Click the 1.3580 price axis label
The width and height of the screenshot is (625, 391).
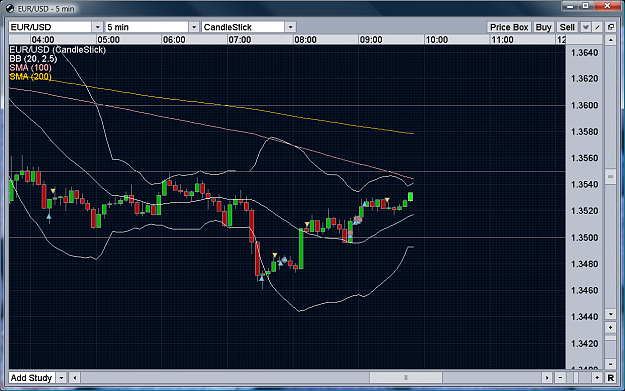coord(585,132)
